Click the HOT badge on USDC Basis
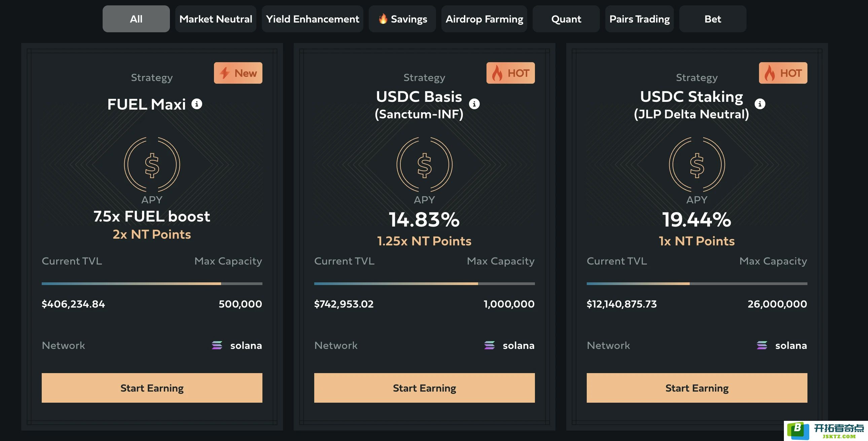 click(x=510, y=73)
